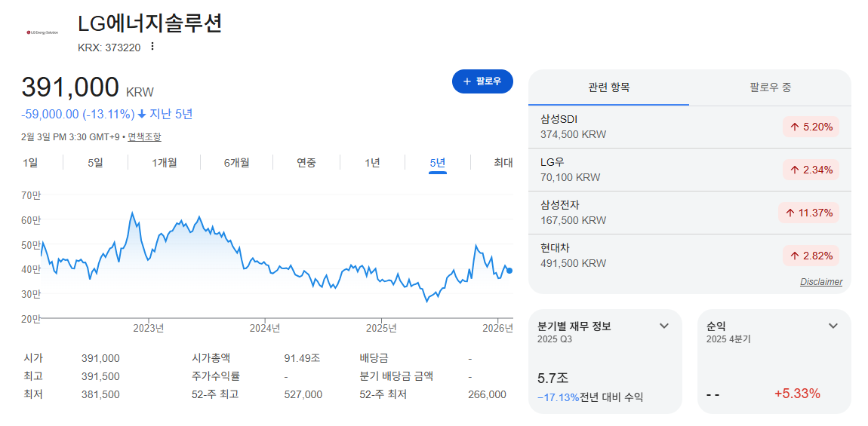Click the 11.37% change badge for 삼성전자
Image resolution: width=868 pixels, height=426 pixels.
pos(809,213)
